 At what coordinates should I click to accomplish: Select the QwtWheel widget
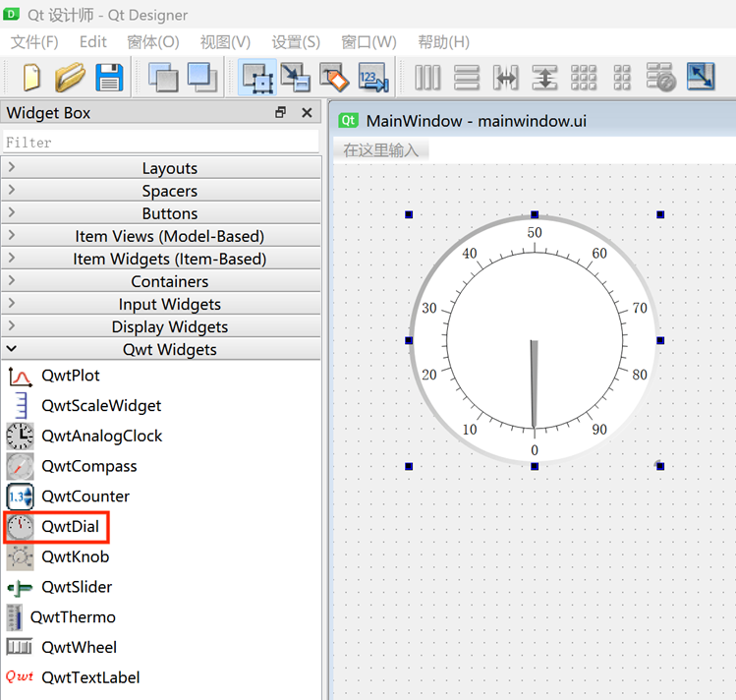[x=62, y=648]
